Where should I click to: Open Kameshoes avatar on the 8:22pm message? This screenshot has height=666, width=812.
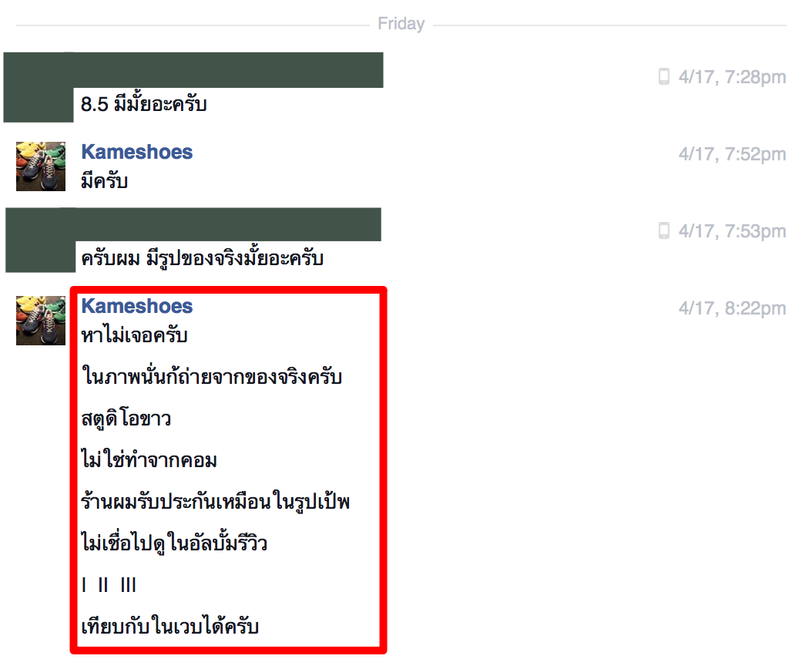(40, 321)
